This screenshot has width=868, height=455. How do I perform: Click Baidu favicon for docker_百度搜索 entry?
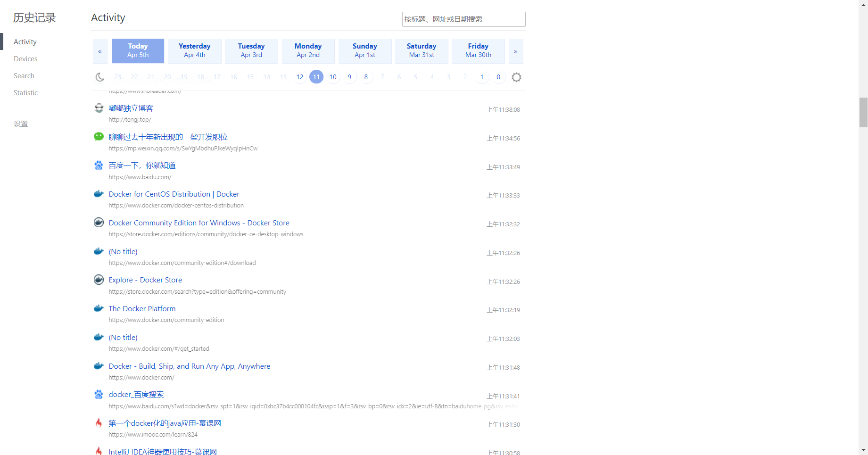(99, 394)
